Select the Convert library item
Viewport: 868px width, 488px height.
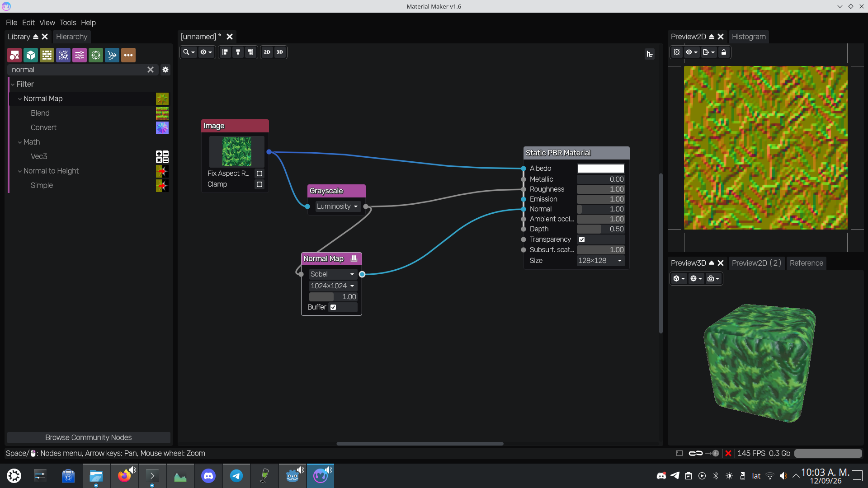[43, 127]
